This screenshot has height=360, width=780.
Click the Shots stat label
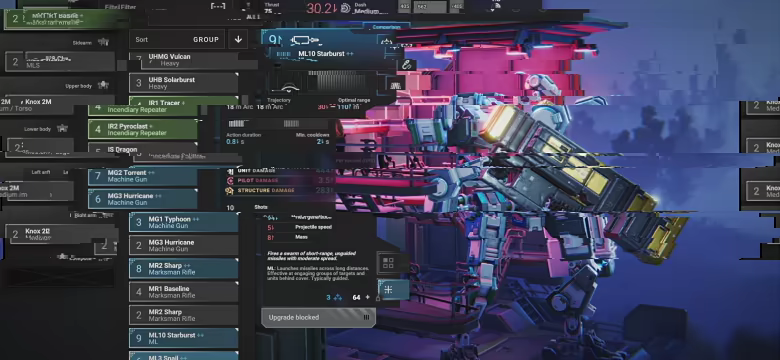tap(261, 207)
